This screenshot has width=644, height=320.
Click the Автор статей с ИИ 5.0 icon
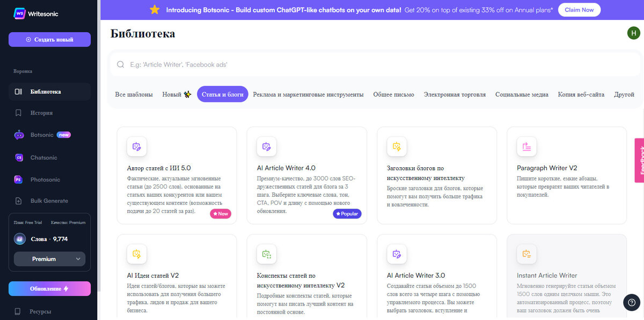click(x=137, y=146)
